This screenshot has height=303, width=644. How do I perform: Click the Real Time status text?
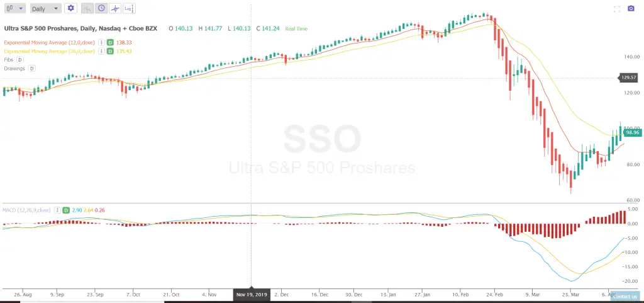tap(297, 29)
